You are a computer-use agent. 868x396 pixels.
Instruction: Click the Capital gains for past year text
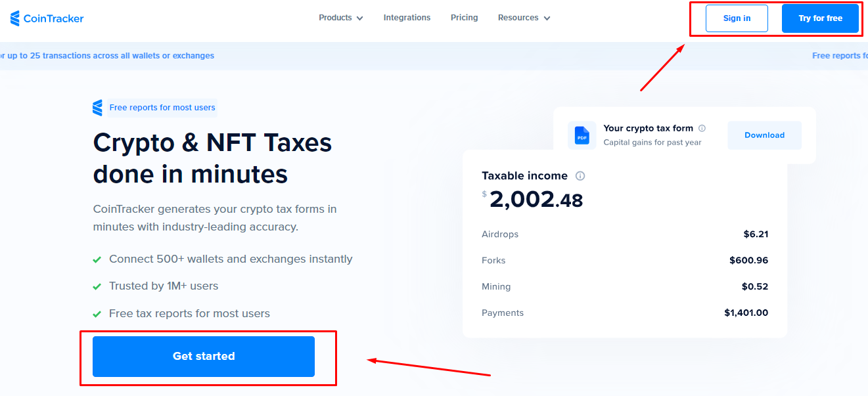652,143
